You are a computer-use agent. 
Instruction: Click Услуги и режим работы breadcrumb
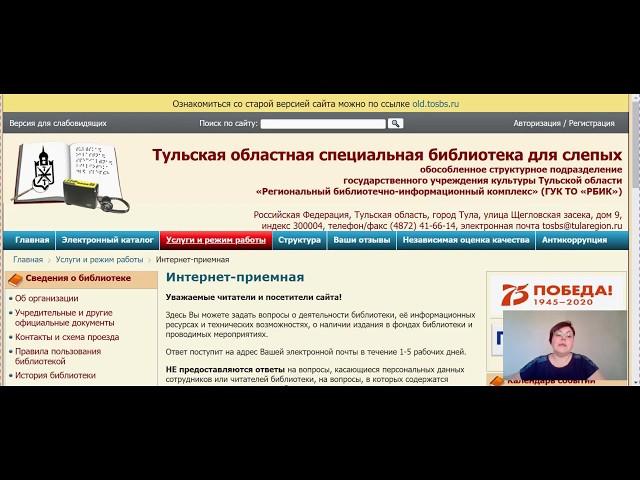click(99, 260)
